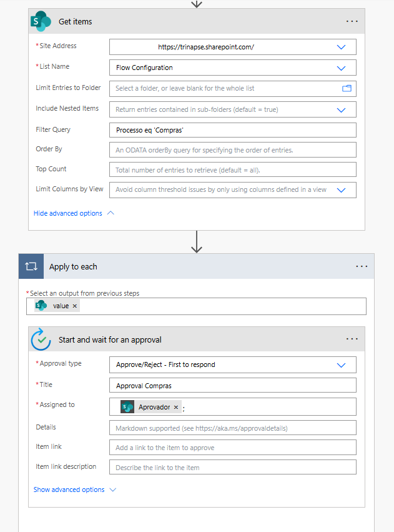Click the Apply to each loop icon
This screenshot has width=394, height=532.
click(31, 266)
